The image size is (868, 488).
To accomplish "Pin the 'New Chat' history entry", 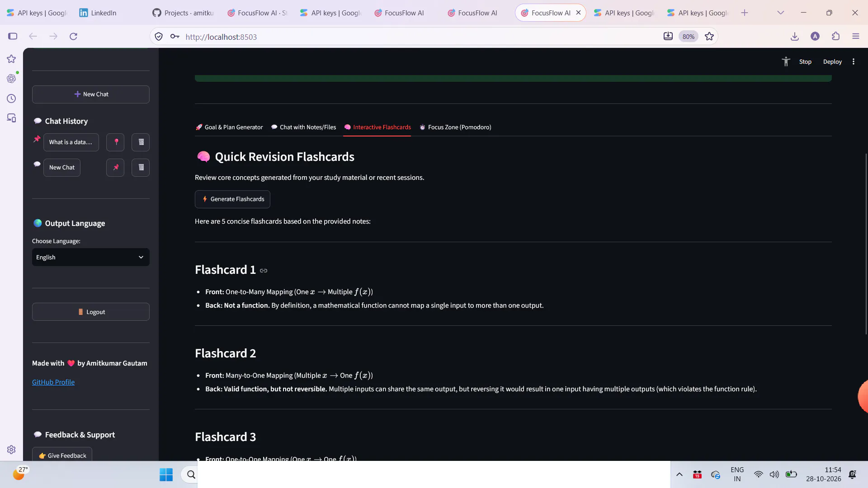I will [116, 167].
